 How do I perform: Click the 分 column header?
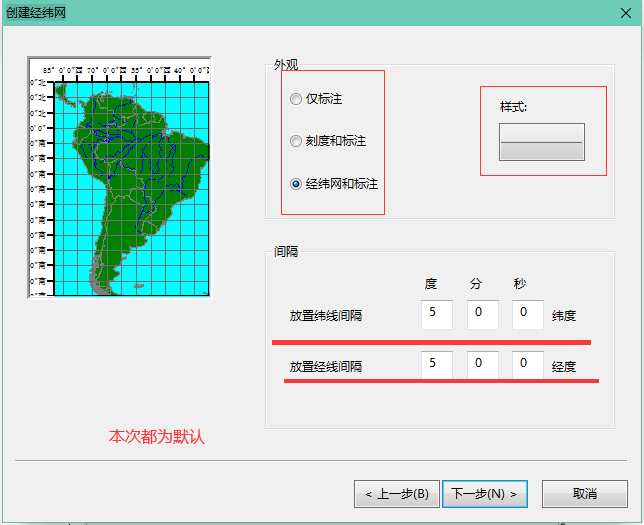(x=476, y=283)
